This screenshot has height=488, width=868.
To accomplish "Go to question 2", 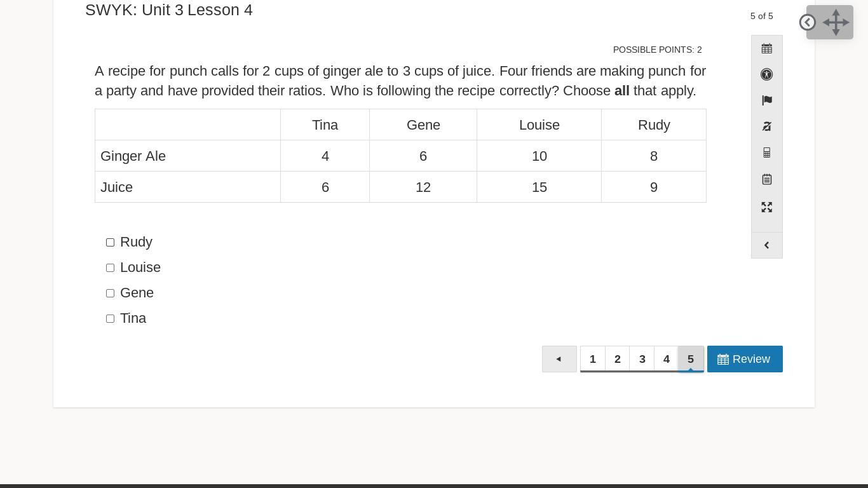I will pyautogui.click(x=618, y=359).
